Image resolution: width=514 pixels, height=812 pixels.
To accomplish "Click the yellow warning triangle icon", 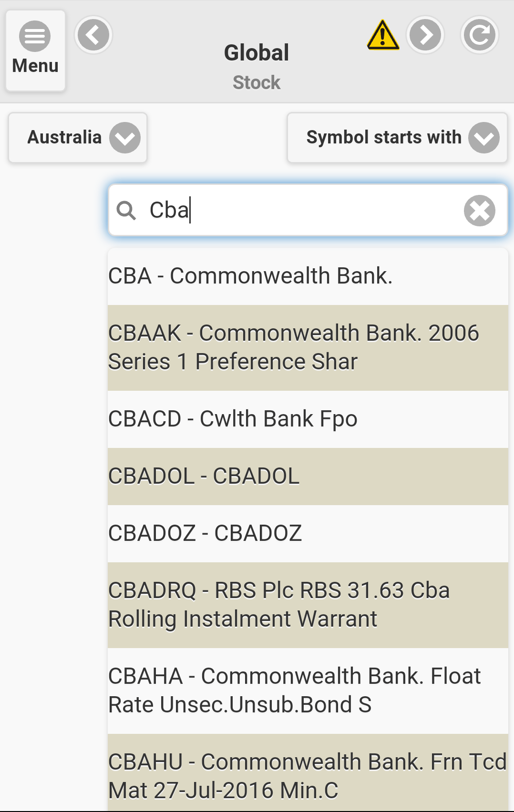I will [383, 35].
